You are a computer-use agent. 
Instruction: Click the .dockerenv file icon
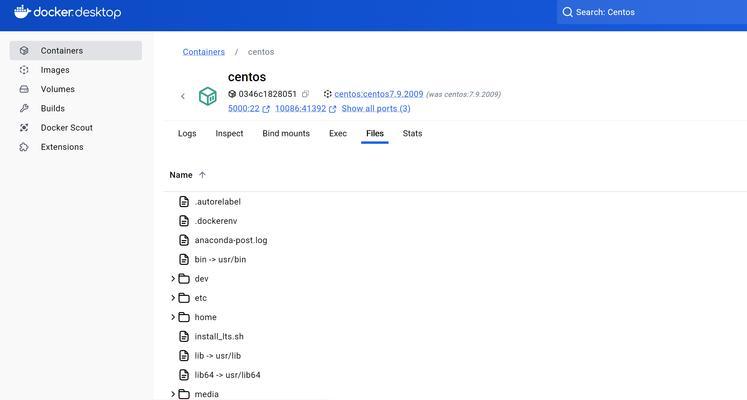pos(184,221)
